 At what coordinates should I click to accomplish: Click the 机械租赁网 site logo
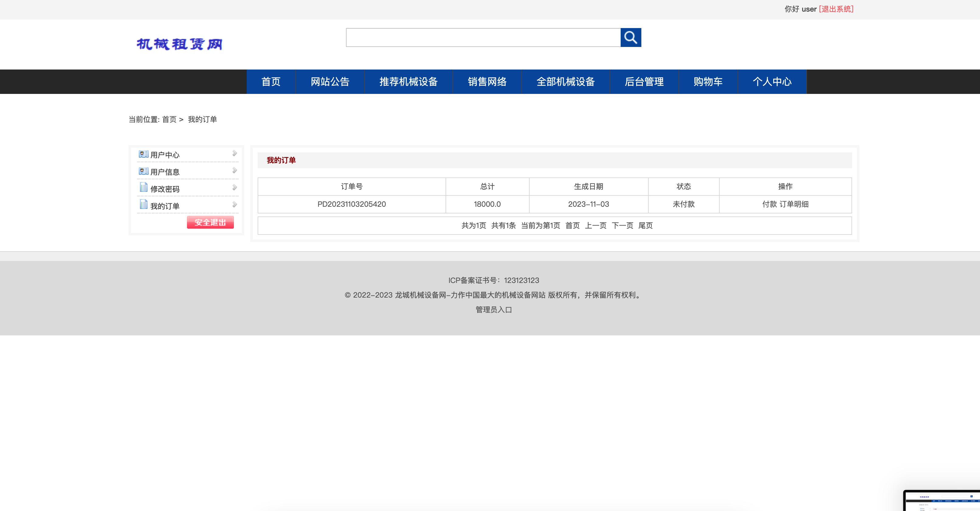(180, 44)
